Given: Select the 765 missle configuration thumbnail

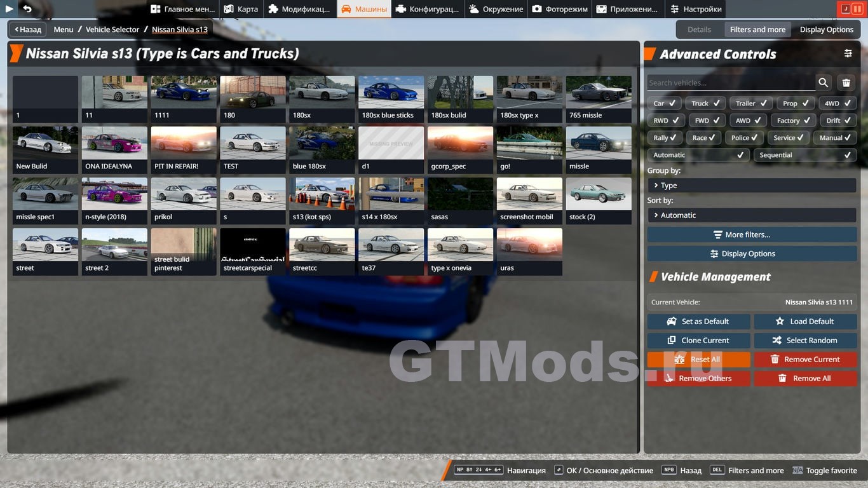Looking at the screenshot, I should pyautogui.click(x=599, y=99).
